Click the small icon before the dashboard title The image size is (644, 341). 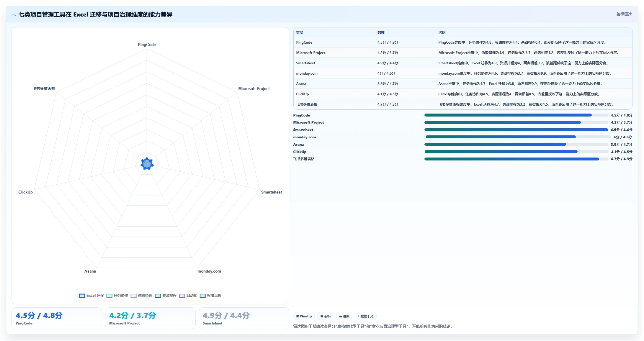tap(14, 15)
